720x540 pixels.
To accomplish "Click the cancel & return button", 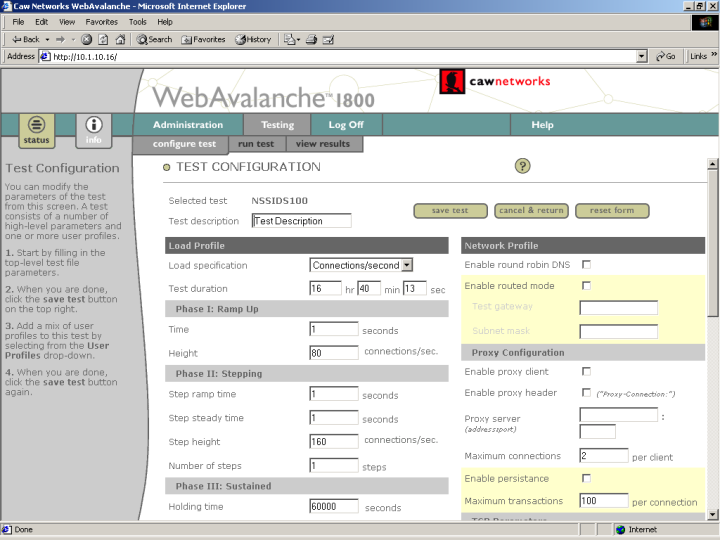I will 531,211.
